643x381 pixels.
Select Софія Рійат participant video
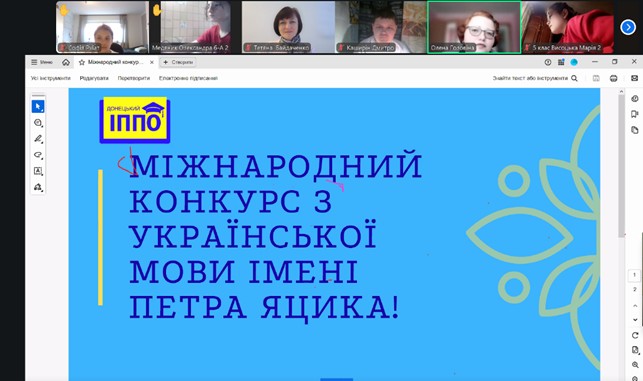click(x=103, y=27)
